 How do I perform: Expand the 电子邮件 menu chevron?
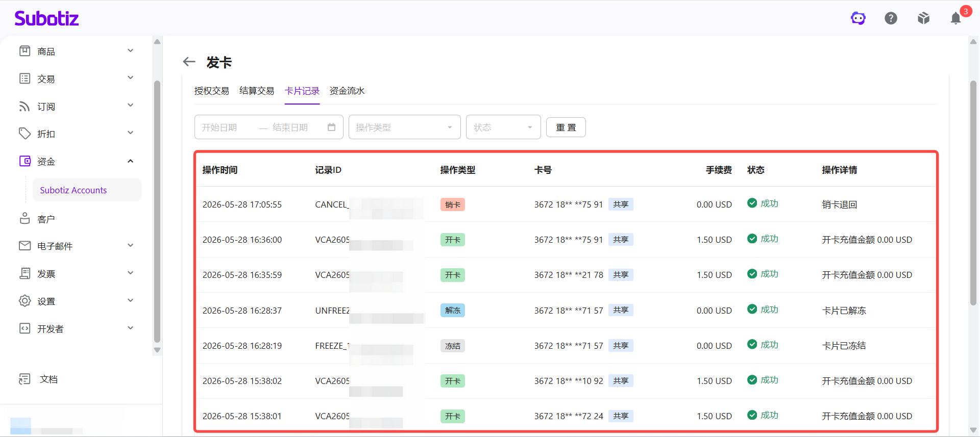pos(130,245)
